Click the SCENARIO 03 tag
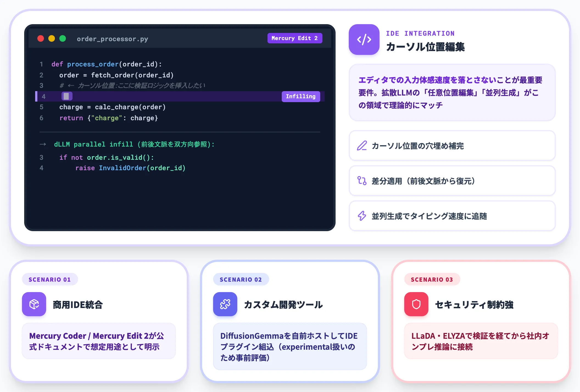This screenshot has width=580, height=392. (x=432, y=279)
